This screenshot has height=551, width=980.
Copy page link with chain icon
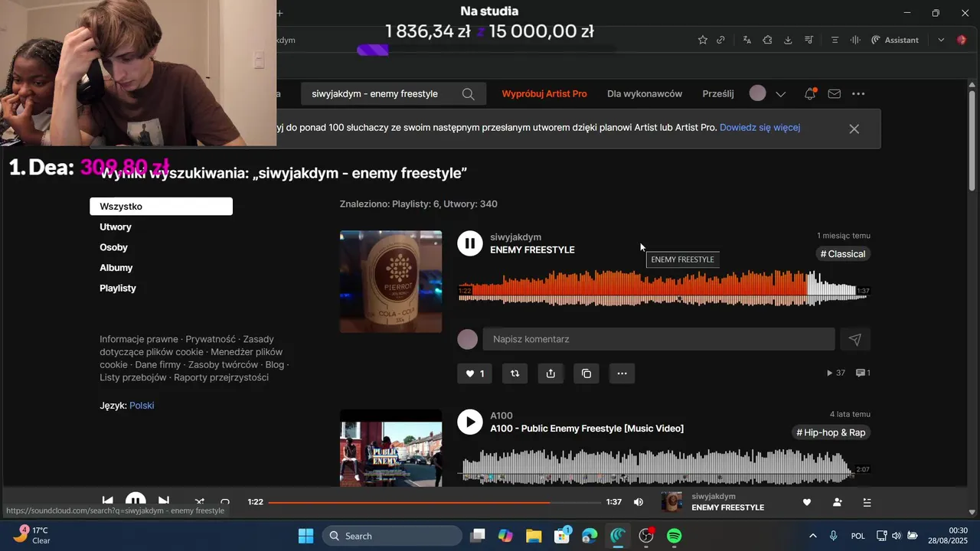(720, 40)
